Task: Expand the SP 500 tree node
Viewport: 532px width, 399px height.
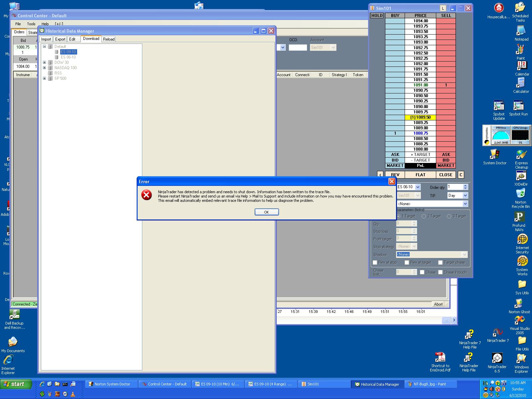Action: 44,78
